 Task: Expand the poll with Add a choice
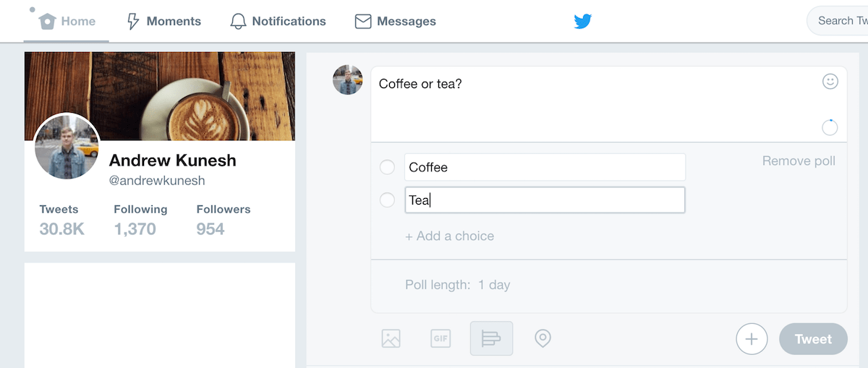(x=450, y=236)
